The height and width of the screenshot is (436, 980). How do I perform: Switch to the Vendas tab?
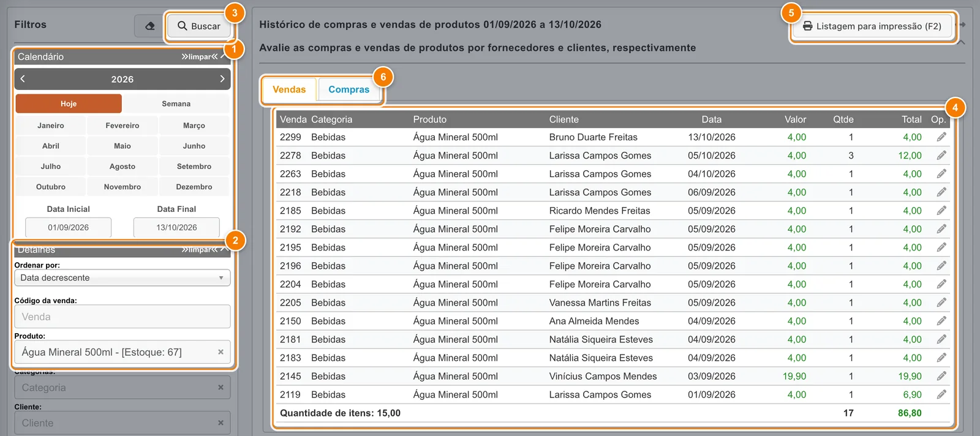[x=289, y=89]
